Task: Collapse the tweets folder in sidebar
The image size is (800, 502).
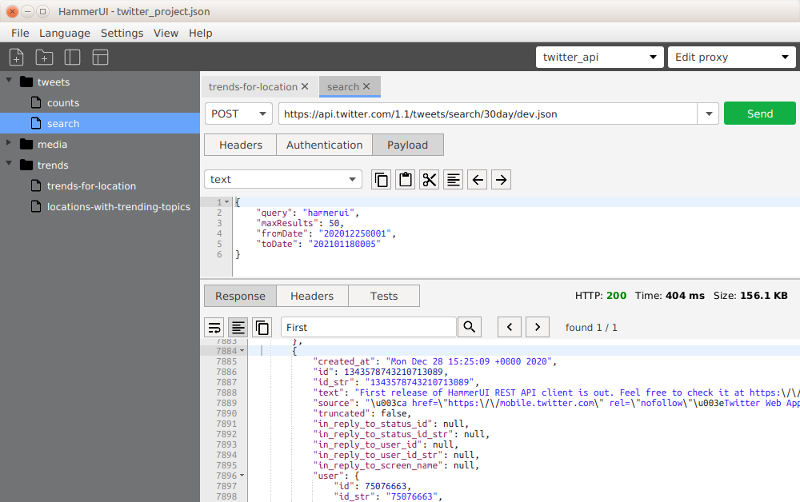Action: coord(10,82)
